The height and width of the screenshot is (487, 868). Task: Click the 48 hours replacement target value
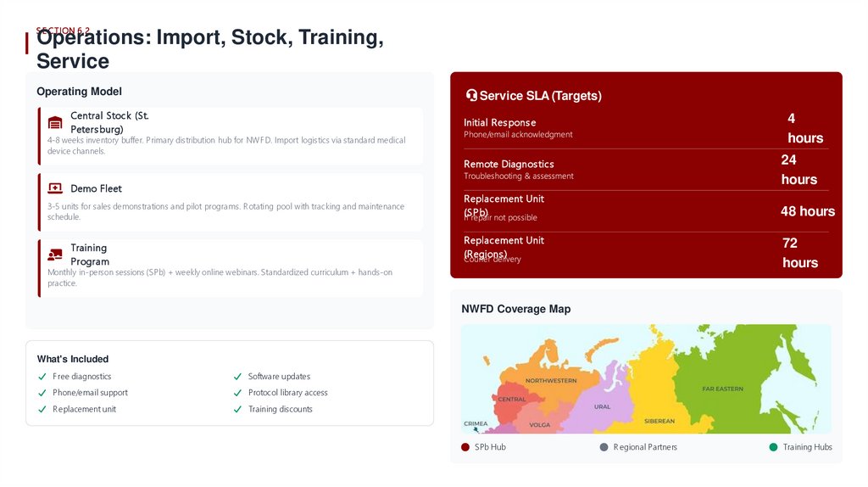coord(807,211)
